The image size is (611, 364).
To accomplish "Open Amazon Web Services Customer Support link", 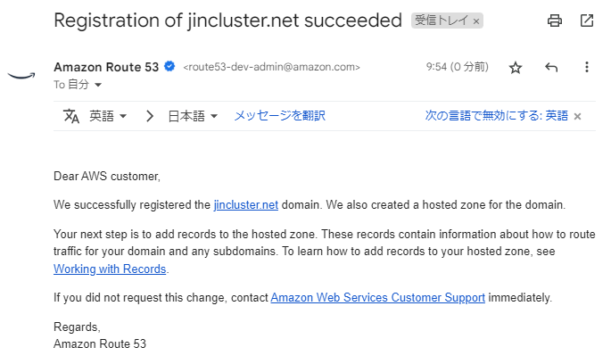I will [x=377, y=297].
